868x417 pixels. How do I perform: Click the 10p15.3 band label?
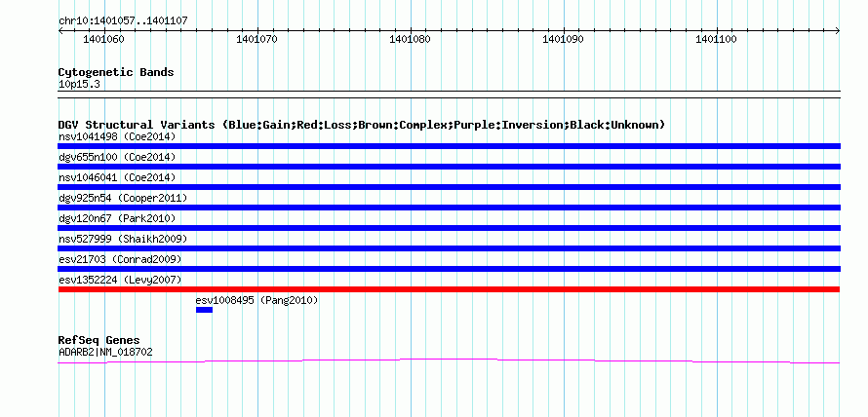pos(79,85)
